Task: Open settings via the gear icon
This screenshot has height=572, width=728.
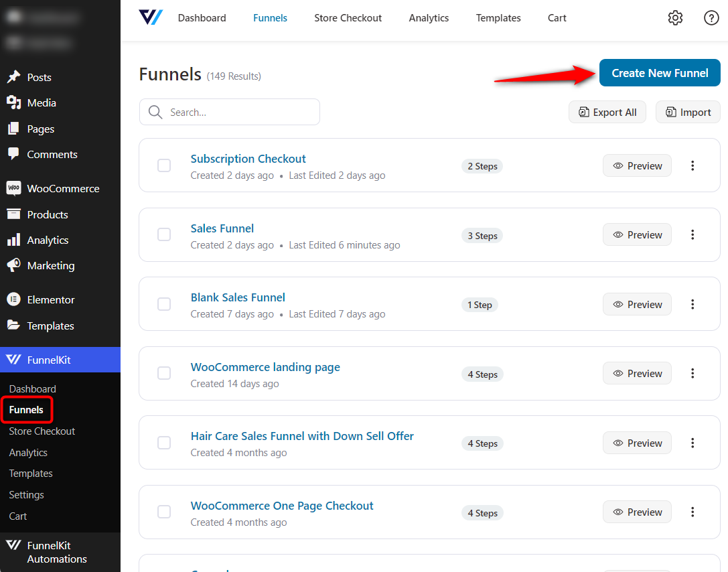Action: coord(675,17)
